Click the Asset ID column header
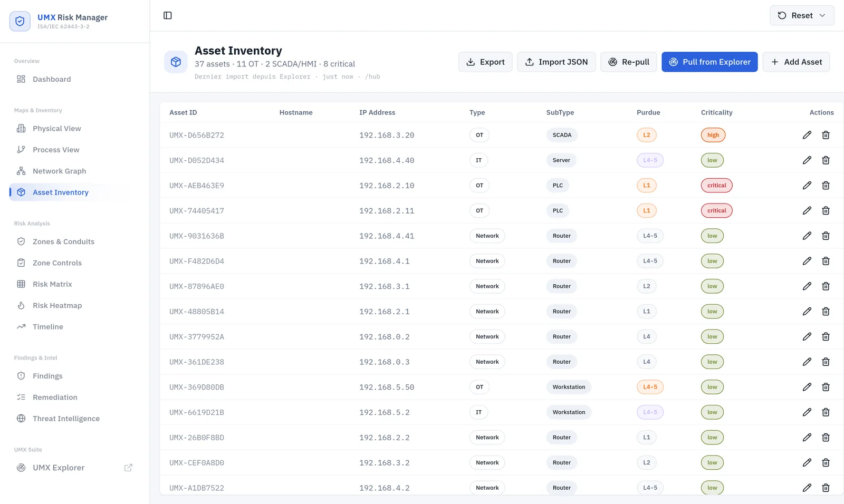Viewport: 844px width, 504px height. 183,112
